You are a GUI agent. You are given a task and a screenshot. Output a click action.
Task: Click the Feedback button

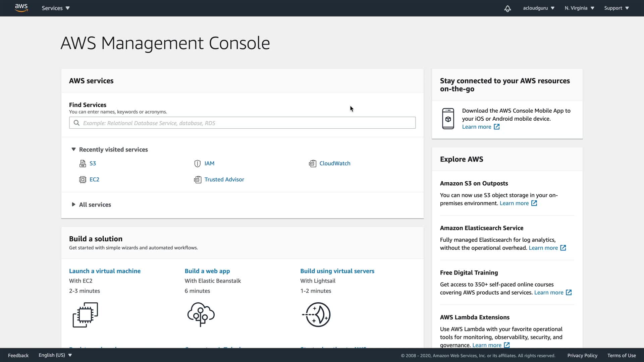click(18, 355)
